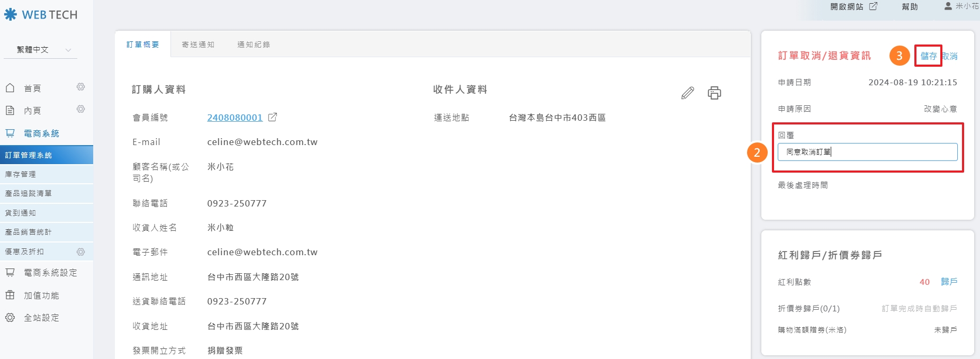Open member number 2408080001 link

click(235, 118)
